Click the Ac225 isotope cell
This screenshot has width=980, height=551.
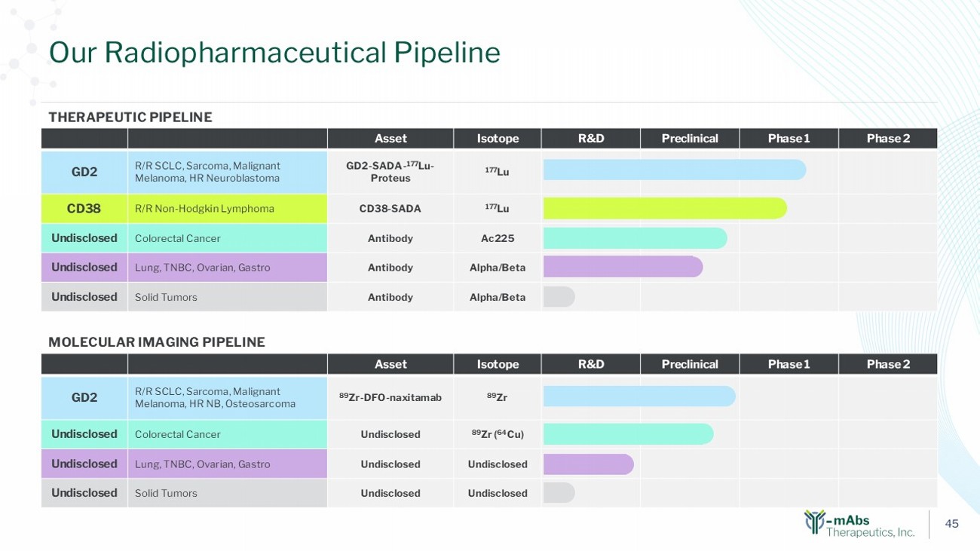498,238
